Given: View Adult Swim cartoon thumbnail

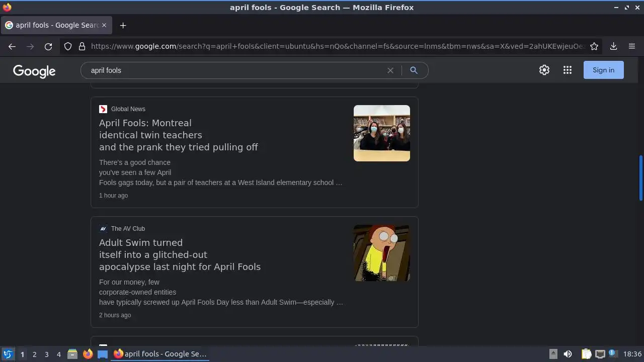Looking at the screenshot, I should pyautogui.click(x=382, y=253).
